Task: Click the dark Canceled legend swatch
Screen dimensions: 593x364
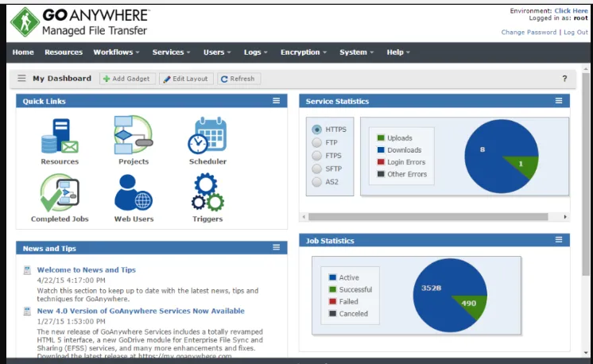Action: tap(333, 314)
